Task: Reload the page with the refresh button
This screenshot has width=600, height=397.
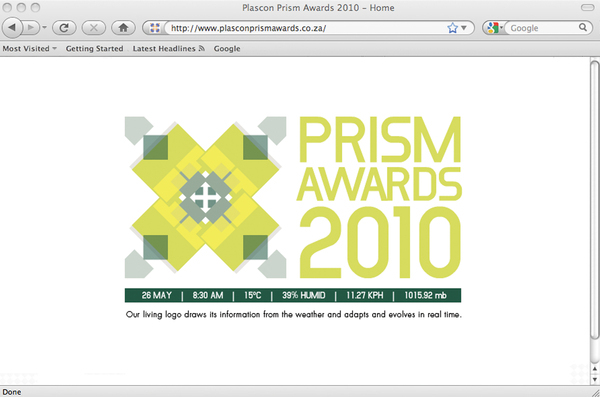Action: [64, 28]
